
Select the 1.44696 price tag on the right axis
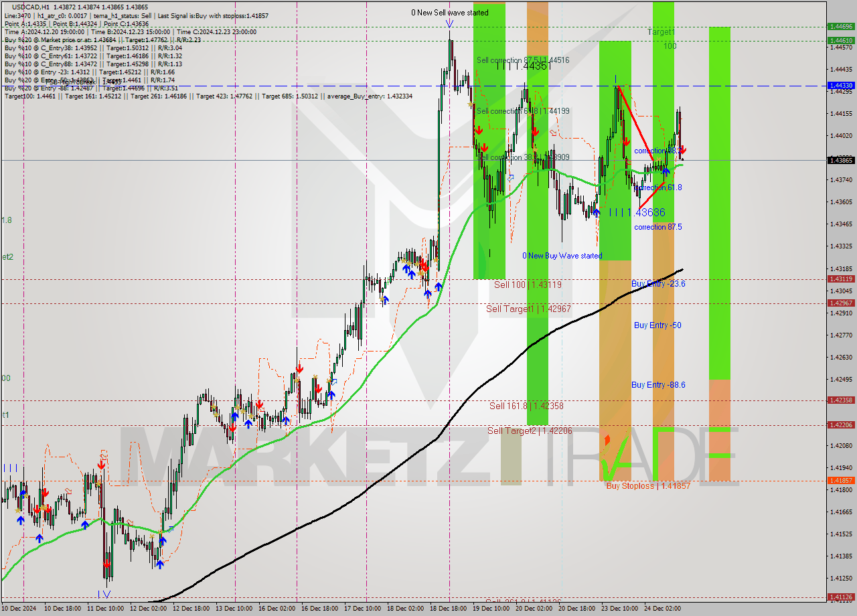[x=840, y=27]
